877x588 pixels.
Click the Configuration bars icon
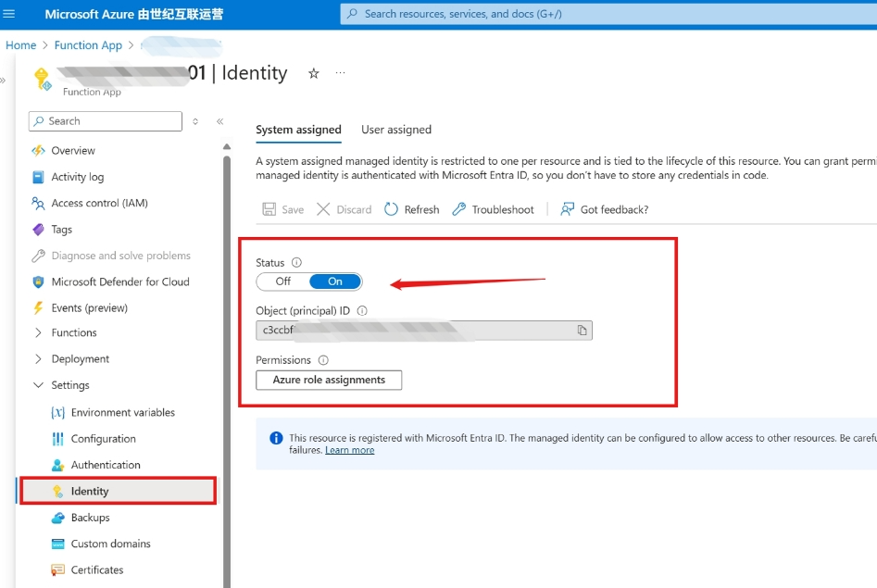pyautogui.click(x=57, y=439)
